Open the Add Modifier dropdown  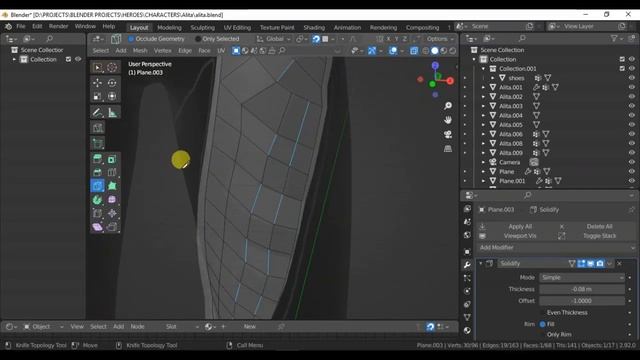[557, 247]
